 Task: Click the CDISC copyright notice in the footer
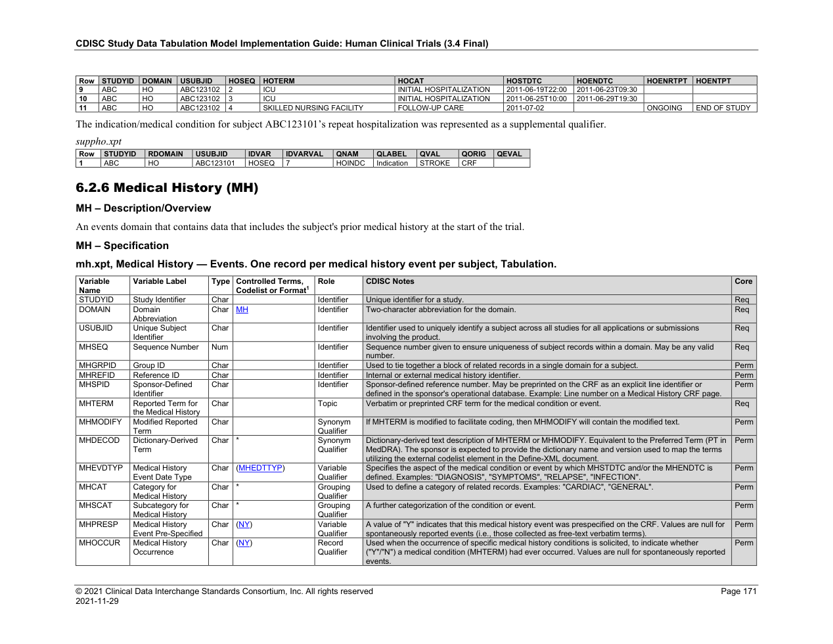[224, 591]
